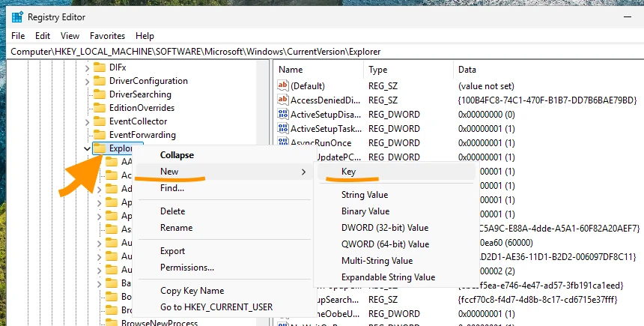This screenshot has height=326, width=644.
Task: Select the ActiveSetupDisa... value
Action: [x=326, y=114]
